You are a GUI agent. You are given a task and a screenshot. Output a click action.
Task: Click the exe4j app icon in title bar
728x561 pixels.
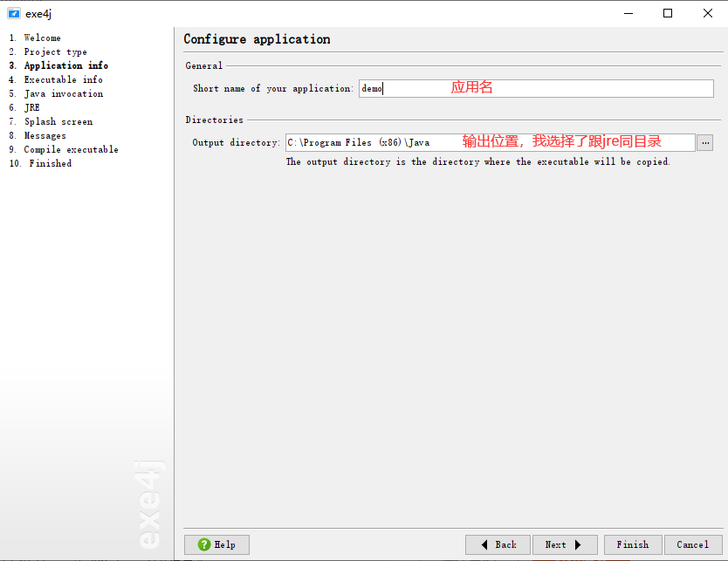click(x=13, y=13)
